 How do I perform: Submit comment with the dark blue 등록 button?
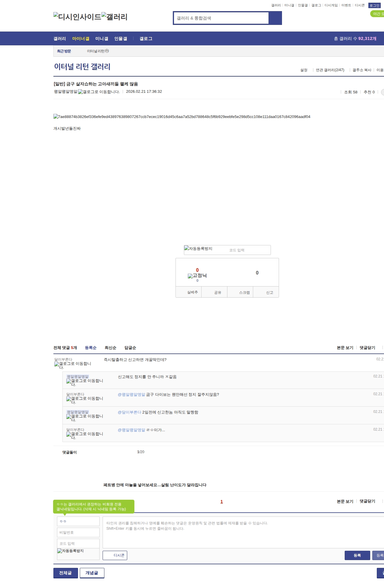(x=357, y=555)
